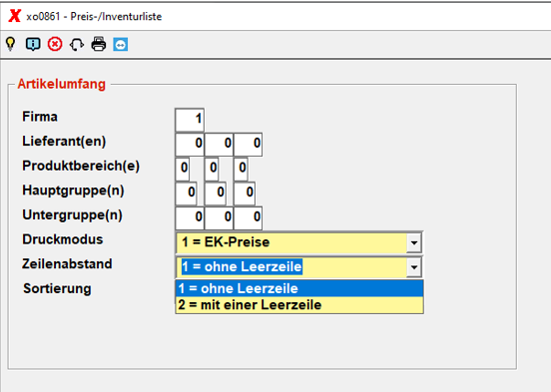Viewport: 551px width, 392px height.
Task: Open the Druckmodus combo box showing EK-Preise
Action: pos(298,242)
